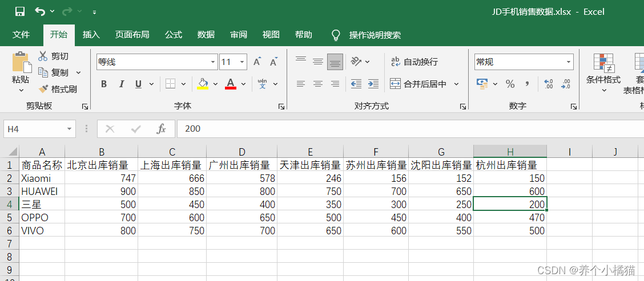Click the wén phonetic guide icon
644x281 pixels.
(x=263, y=84)
